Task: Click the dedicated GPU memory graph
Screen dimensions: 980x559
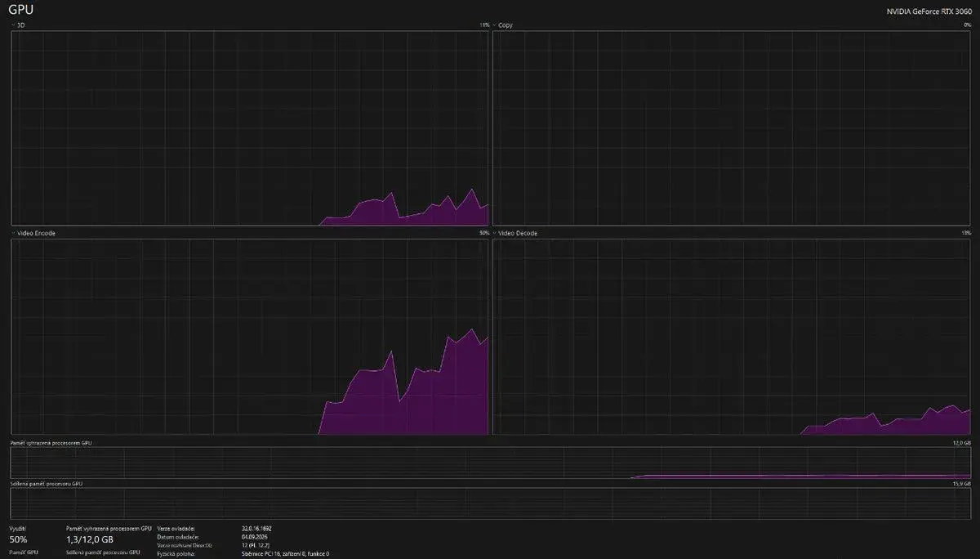Action: [491, 463]
